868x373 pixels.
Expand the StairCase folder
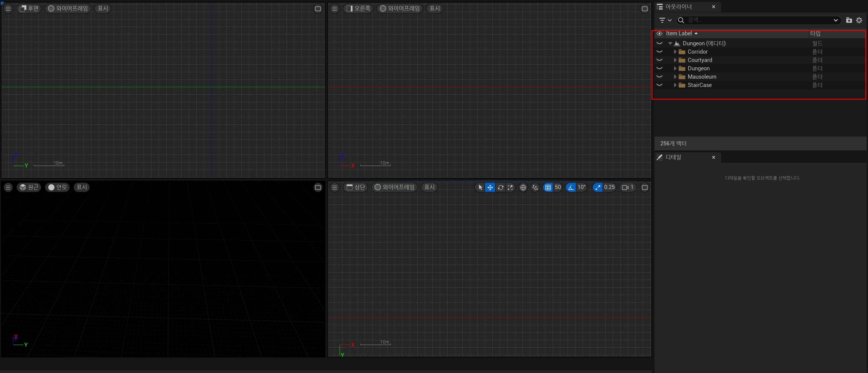click(x=675, y=85)
